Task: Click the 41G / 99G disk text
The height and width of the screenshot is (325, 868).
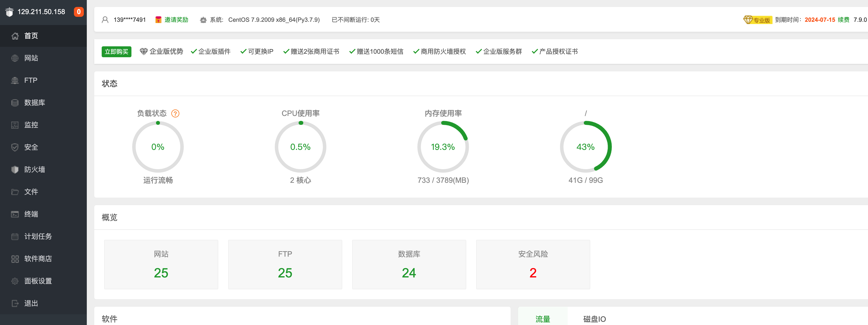Action: pos(586,180)
